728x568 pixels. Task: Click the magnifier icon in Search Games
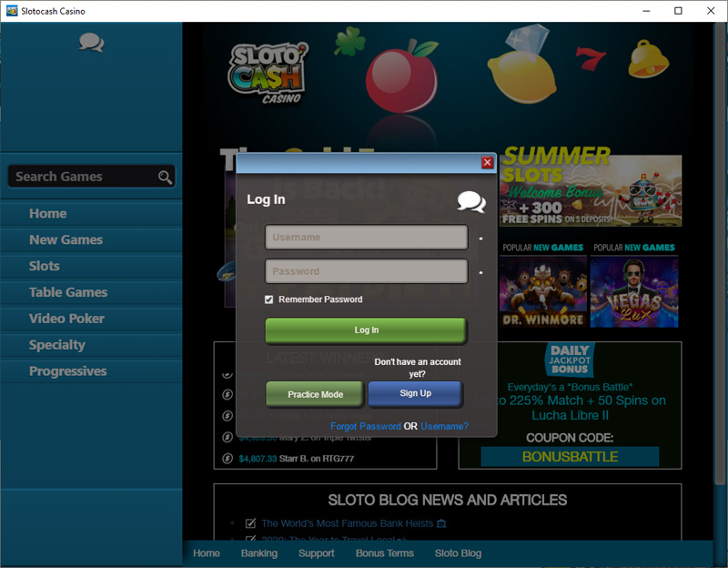[165, 177]
